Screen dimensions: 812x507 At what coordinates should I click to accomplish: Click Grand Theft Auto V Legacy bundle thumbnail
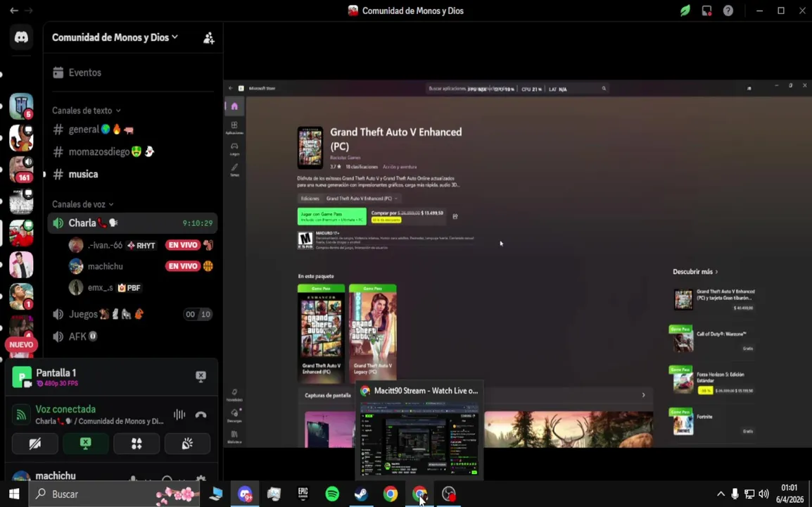[372, 332]
